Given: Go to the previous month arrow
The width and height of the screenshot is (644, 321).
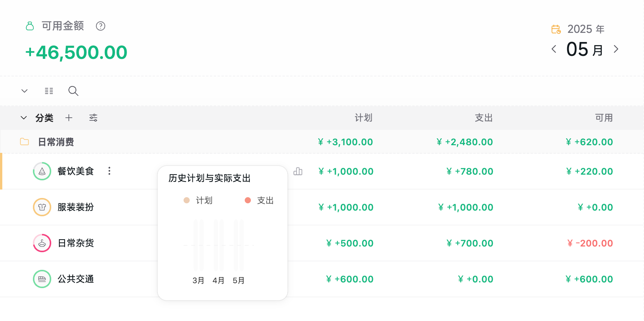Looking at the screenshot, I should point(554,49).
